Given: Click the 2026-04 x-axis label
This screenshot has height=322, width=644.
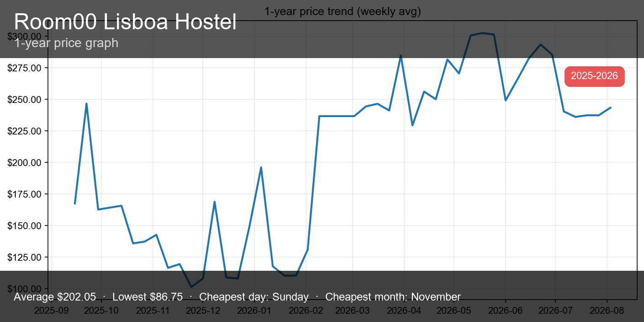Looking at the screenshot, I should tap(404, 311).
